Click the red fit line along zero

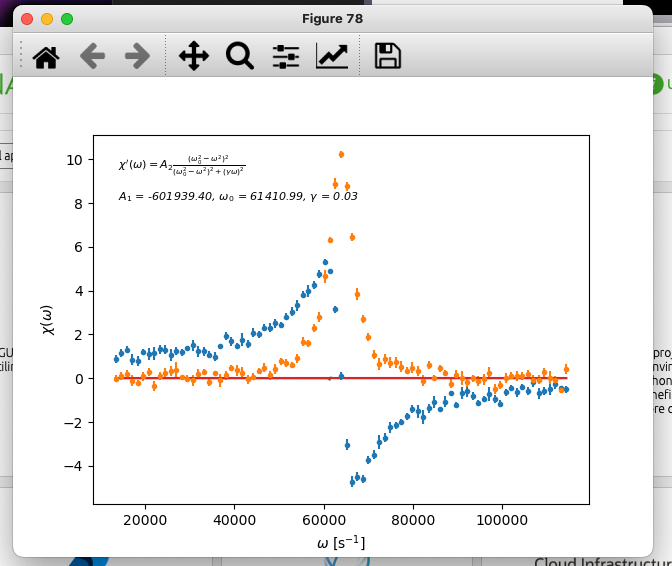[342, 378]
